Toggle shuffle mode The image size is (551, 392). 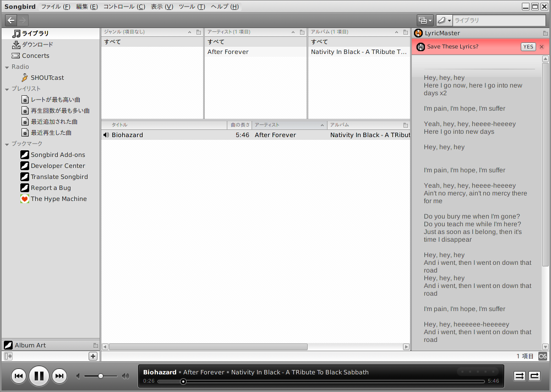pos(519,376)
